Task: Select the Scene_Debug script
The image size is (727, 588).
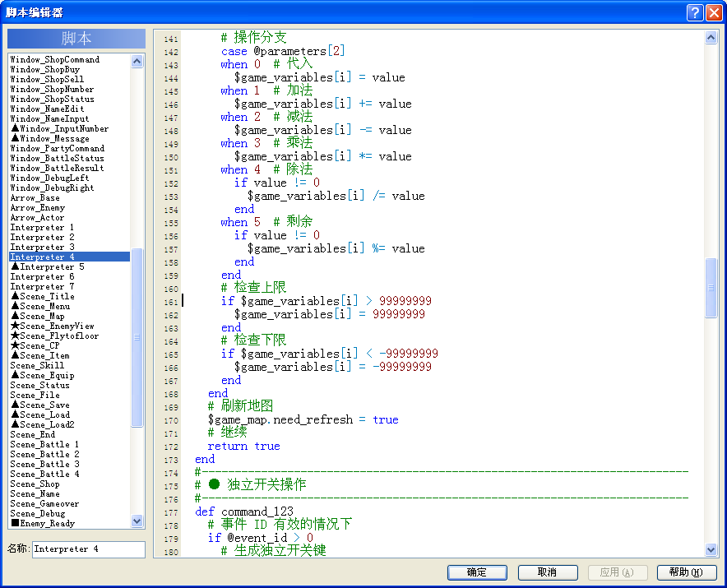Action: point(70,514)
